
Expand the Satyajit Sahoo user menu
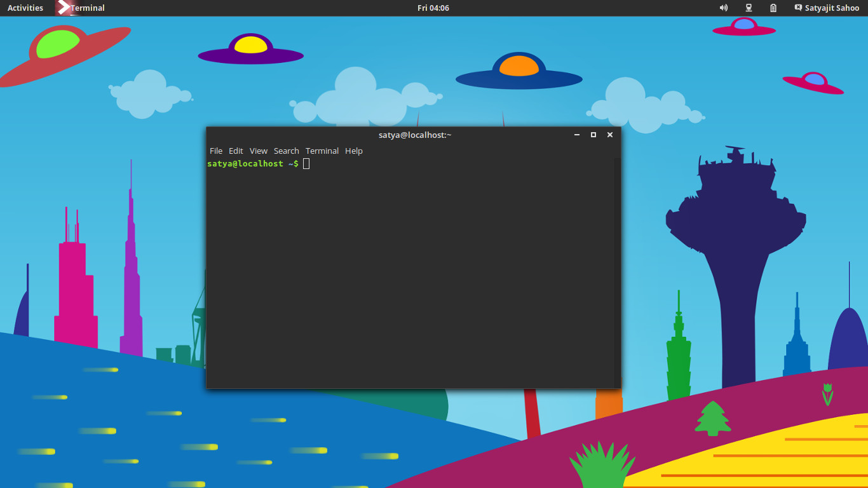point(832,8)
